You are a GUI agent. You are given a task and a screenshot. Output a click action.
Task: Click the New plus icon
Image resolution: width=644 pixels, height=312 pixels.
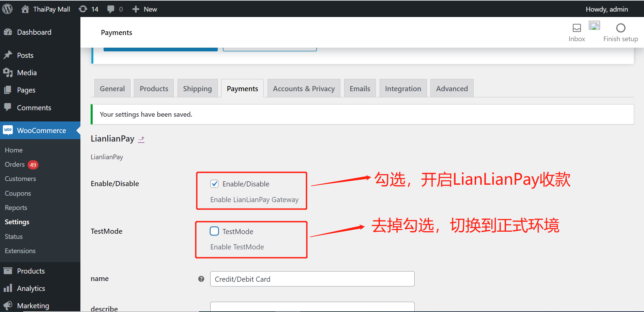136,9
